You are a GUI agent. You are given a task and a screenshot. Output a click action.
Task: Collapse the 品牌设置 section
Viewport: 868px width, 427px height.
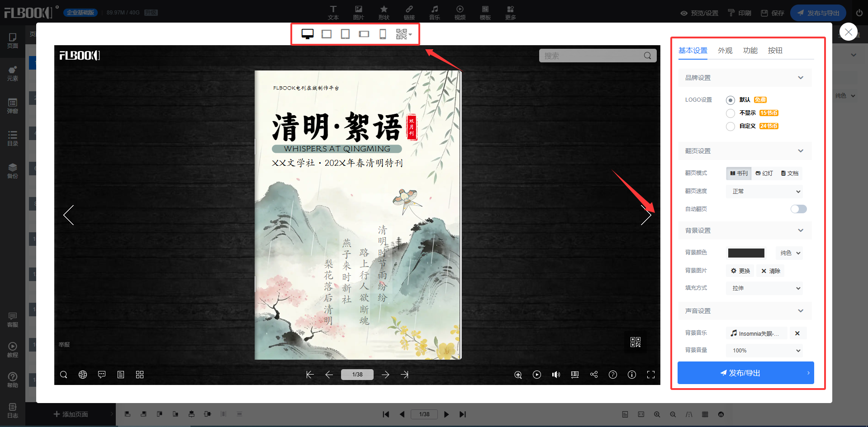click(x=800, y=78)
